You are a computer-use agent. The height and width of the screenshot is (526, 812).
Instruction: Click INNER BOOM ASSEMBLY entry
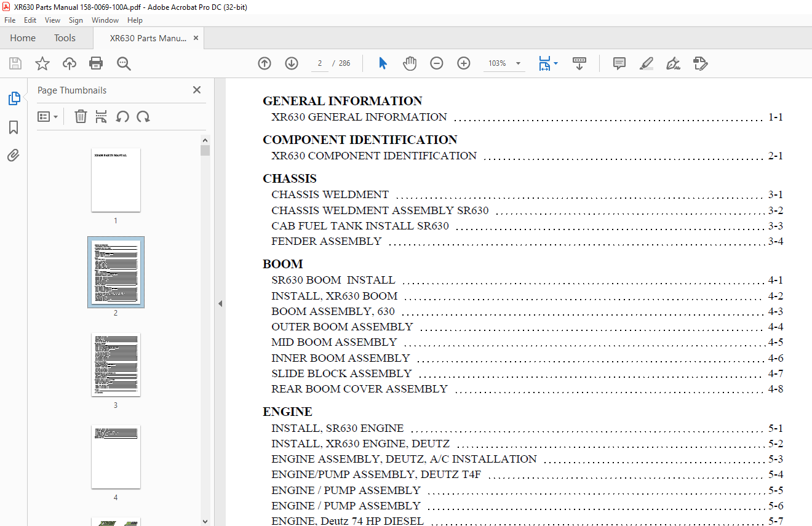click(527, 358)
